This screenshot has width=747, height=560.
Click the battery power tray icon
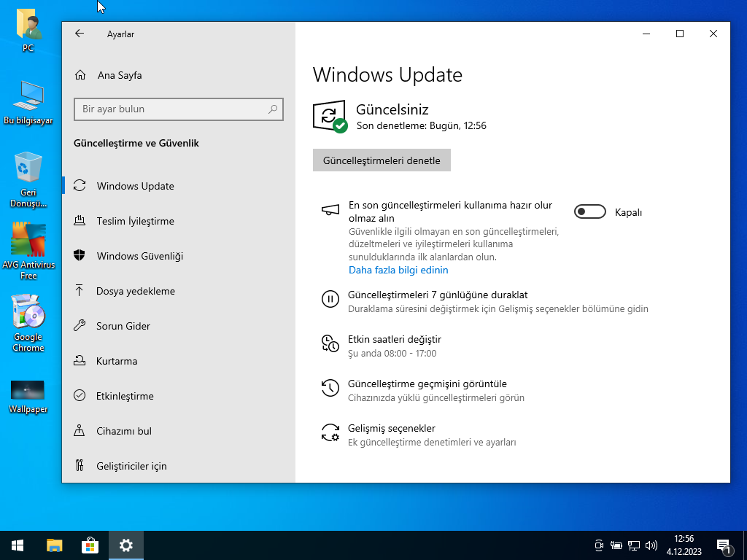(x=616, y=545)
